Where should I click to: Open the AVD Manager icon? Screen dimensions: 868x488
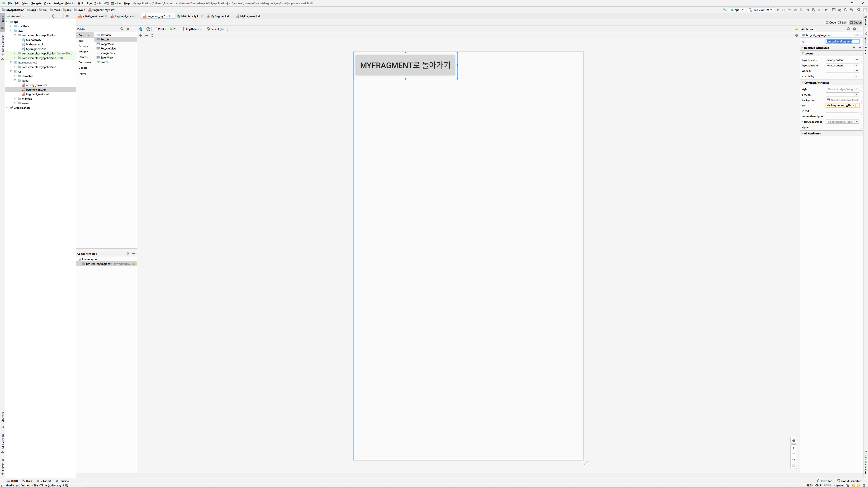pos(846,10)
